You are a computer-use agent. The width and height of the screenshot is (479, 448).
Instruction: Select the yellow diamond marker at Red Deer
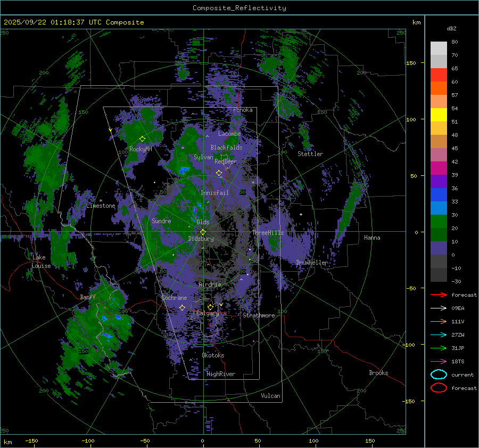click(219, 173)
